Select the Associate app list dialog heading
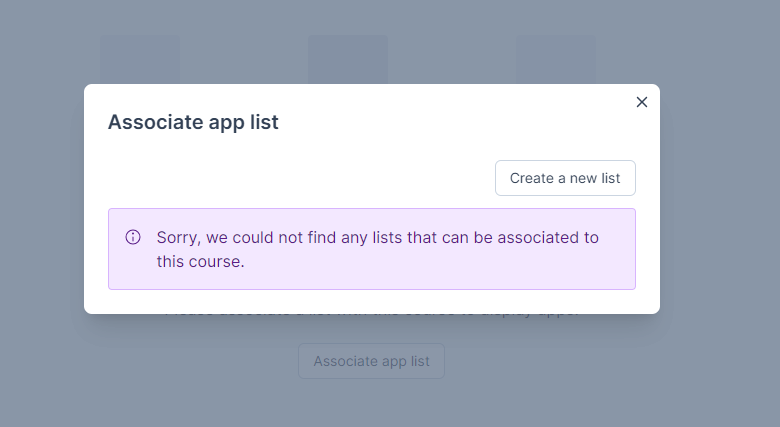 tap(193, 122)
